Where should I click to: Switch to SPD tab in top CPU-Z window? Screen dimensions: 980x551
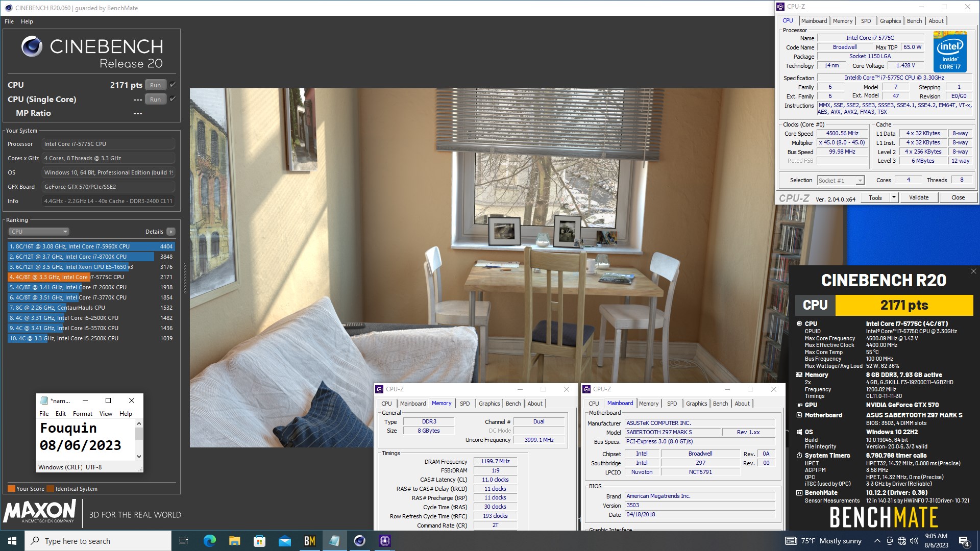(x=866, y=21)
